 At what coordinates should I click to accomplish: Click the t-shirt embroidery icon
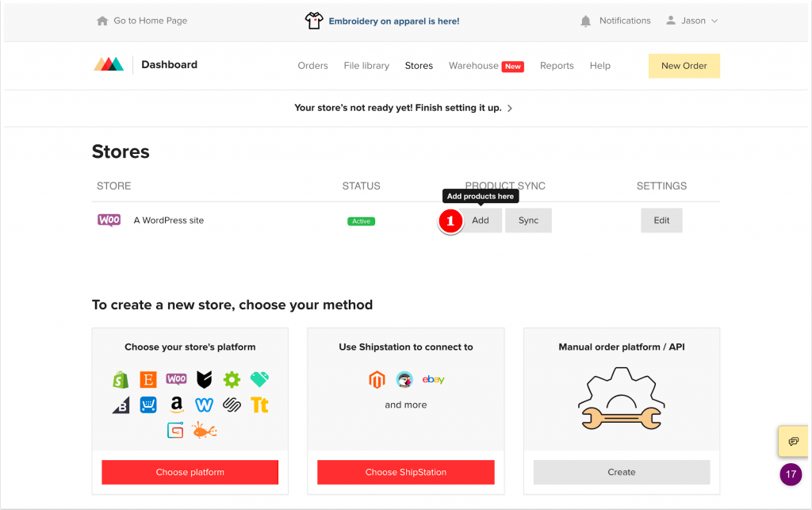(314, 21)
